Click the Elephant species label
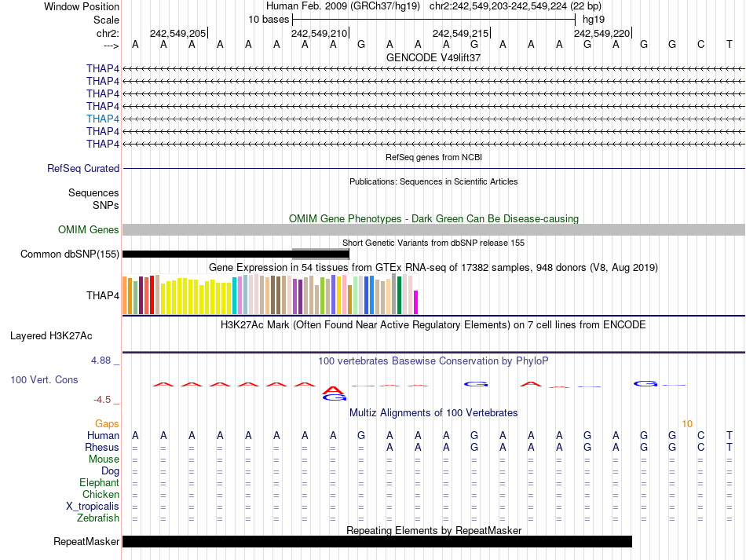Viewport: 746px width, 560px height. 99,483
